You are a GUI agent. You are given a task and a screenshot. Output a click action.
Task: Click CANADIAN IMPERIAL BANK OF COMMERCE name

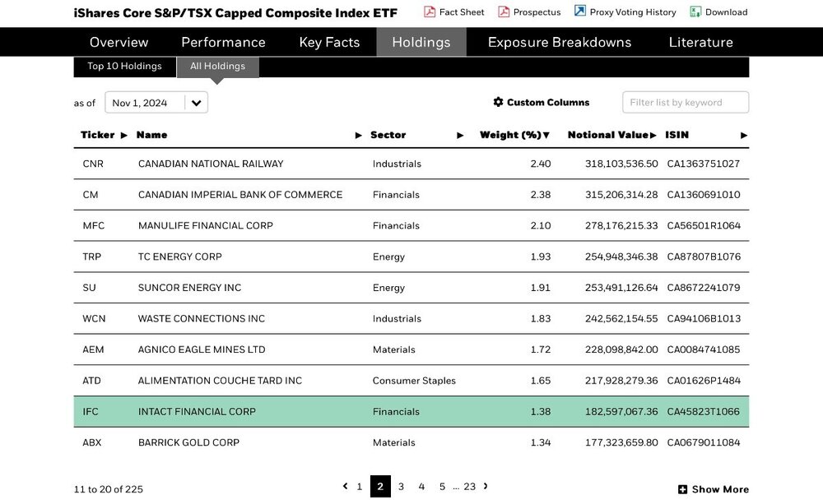(x=240, y=195)
